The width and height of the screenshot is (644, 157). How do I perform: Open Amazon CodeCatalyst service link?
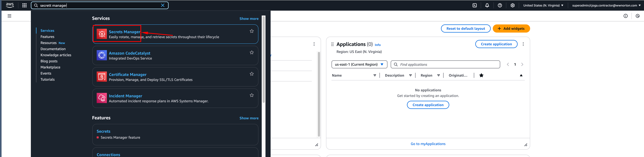[x=129, y=53]
